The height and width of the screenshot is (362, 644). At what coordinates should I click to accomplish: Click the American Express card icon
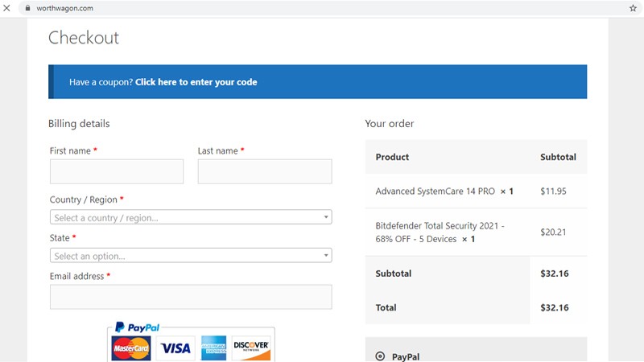coord(214,348)
